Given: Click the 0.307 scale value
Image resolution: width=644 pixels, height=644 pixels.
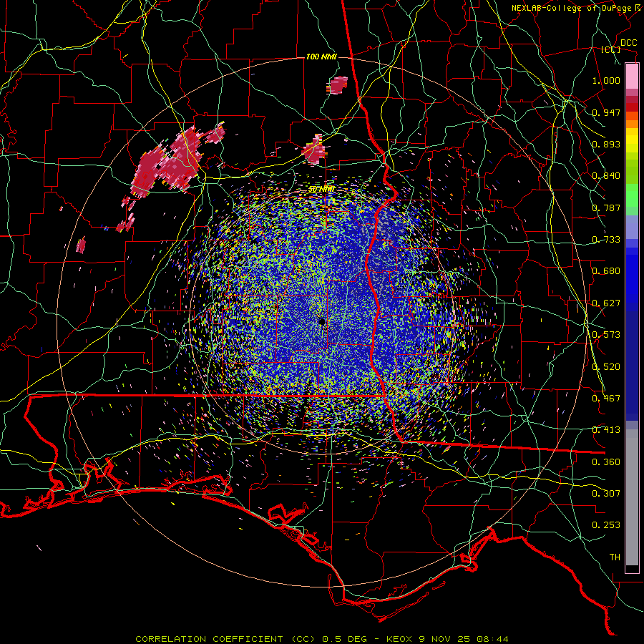Looking at the screenshot, I should pos(606,494).
